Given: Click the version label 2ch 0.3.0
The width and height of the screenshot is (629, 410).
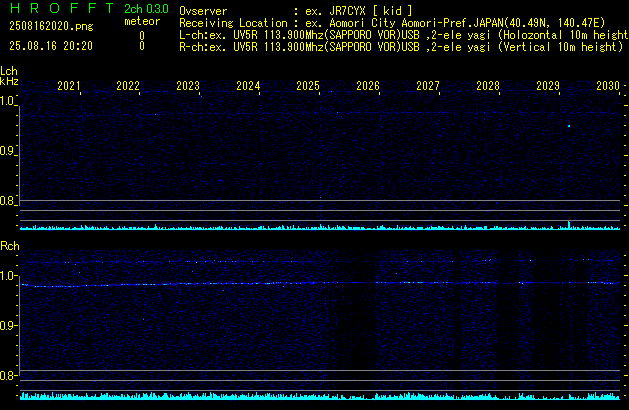Looking at the screenshot, I should (x=146, y=9).
